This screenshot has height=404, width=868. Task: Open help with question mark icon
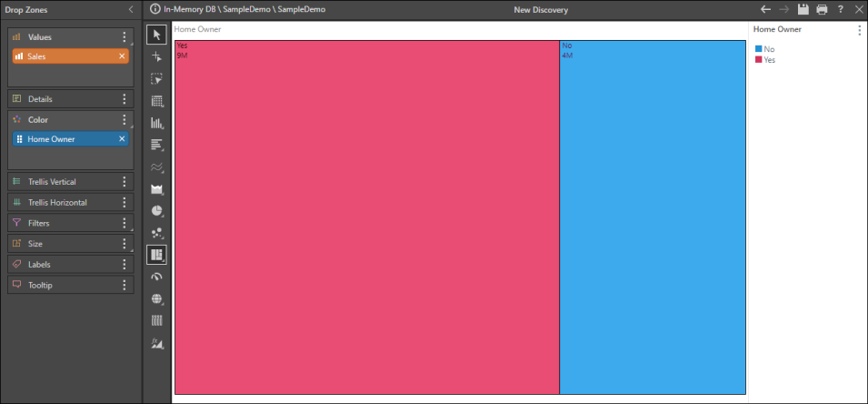click(841, 9)
